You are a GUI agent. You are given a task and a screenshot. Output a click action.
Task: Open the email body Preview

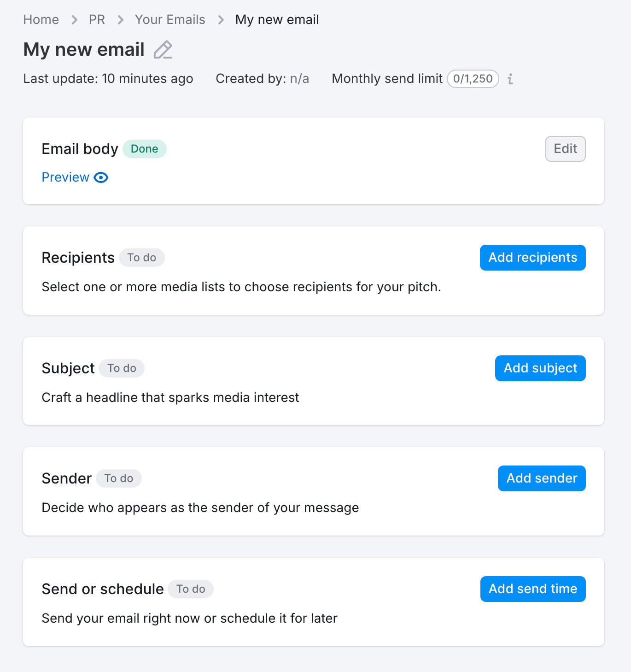tap(65, 177)
